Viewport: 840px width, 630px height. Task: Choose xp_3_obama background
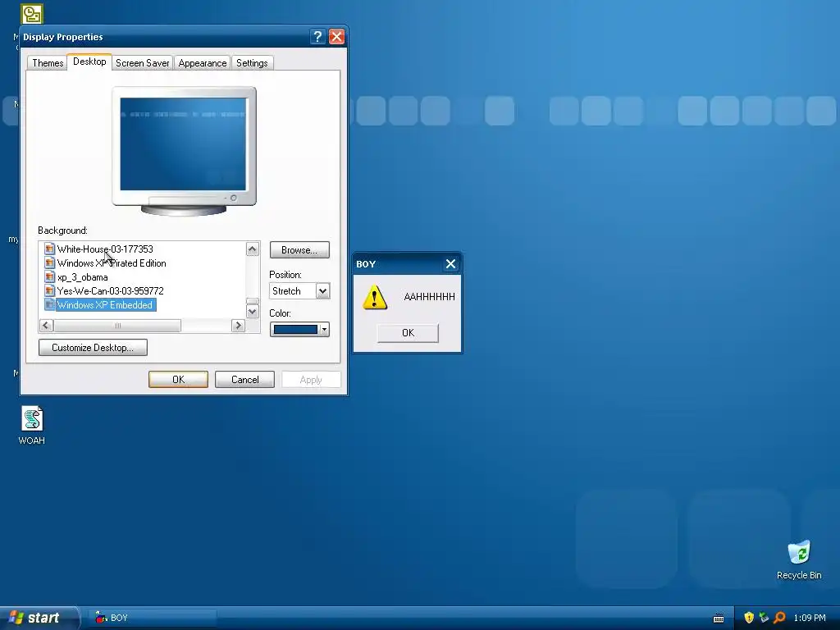coord(83,277)
